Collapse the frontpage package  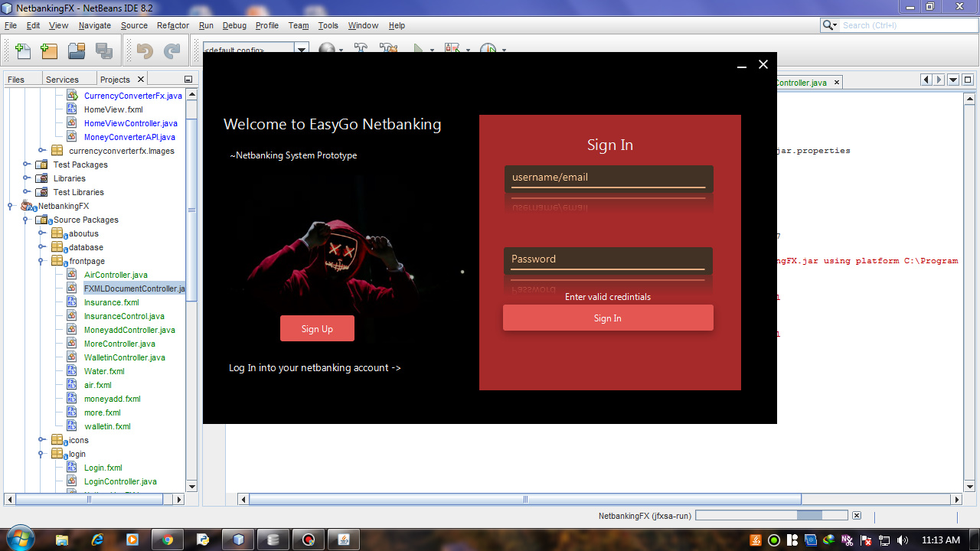[x=41, y=261]
